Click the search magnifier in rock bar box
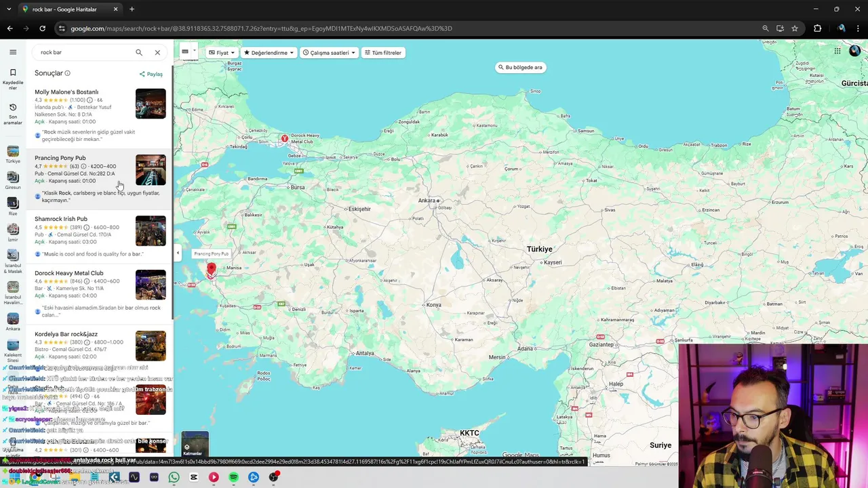The image size is (868, 488). [x=139, y=52]
